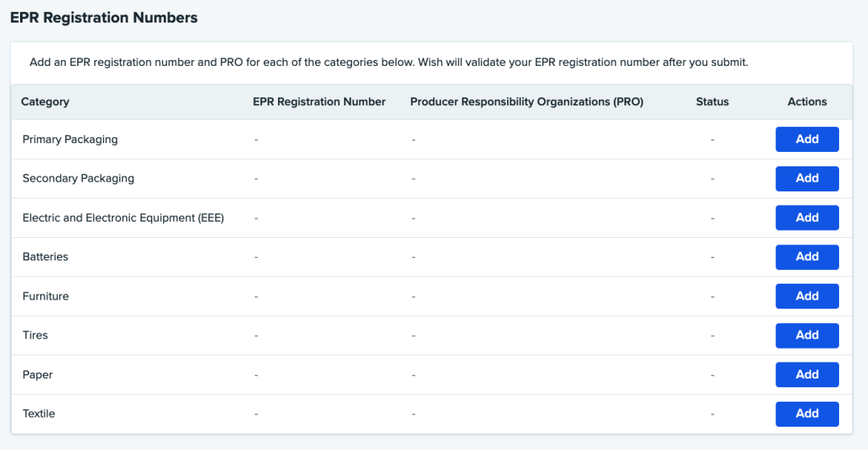
Task: Add EPR registration for Paper
Action: [x=807, y=374]
